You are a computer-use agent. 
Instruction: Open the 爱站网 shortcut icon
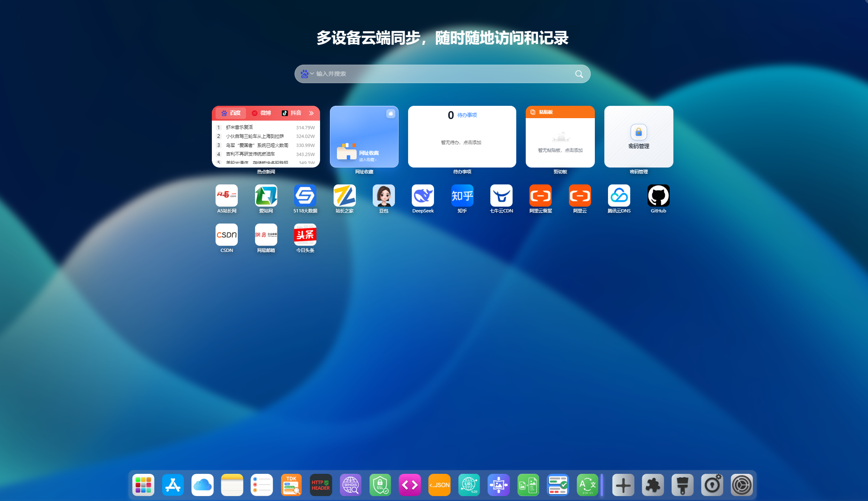(x=266, y=196)
